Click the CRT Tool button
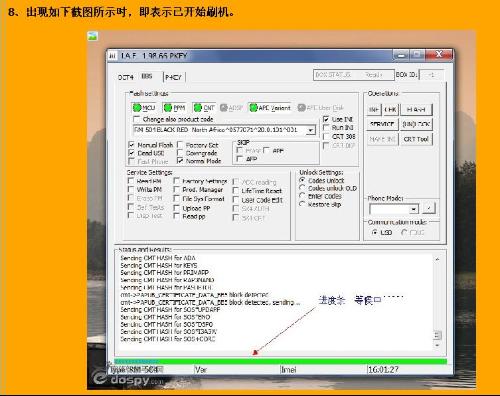The width and height of the screenshot is (500, 396). pyautogui.click(x=416, y=139)
